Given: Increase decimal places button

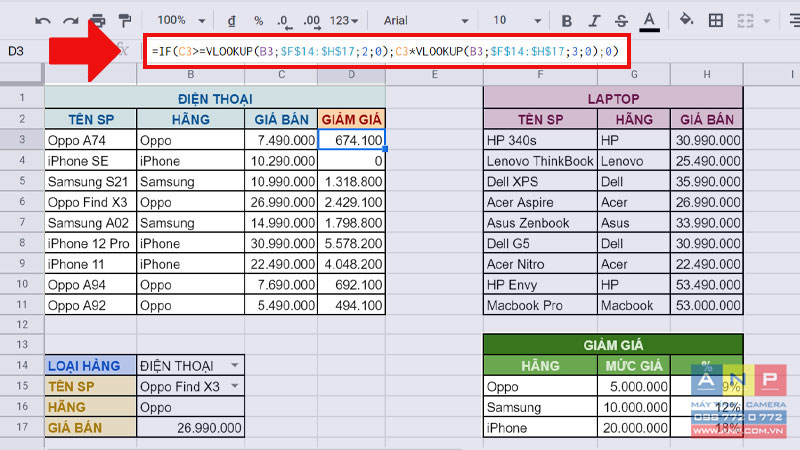Looking at the screenshot, I should (311, 21).
